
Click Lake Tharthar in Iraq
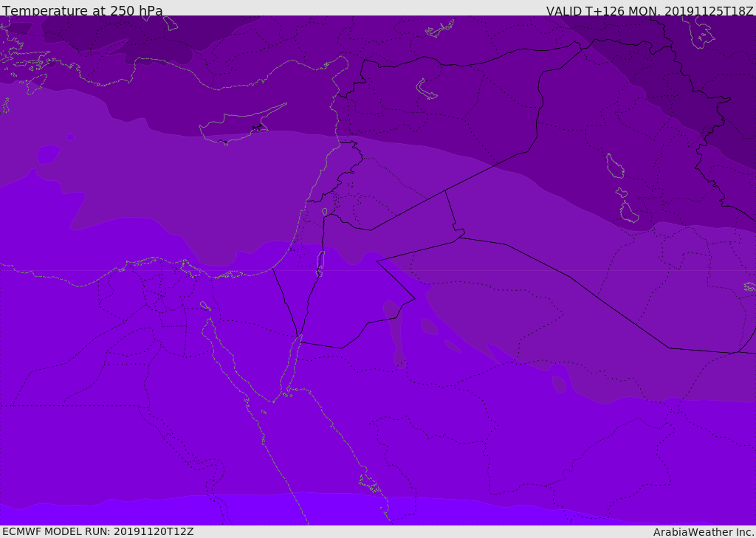tap(614, 165)
